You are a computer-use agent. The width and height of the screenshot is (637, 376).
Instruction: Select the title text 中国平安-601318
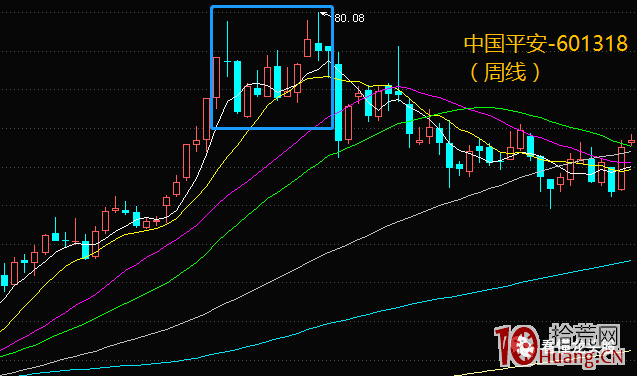546,43
